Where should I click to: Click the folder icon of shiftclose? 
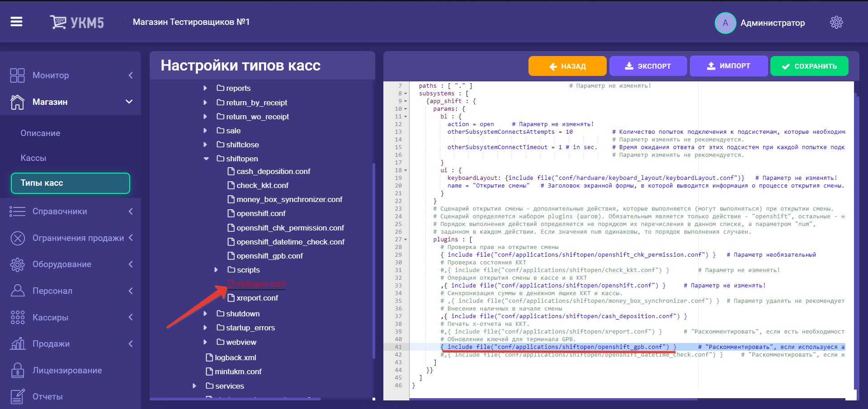221,145
